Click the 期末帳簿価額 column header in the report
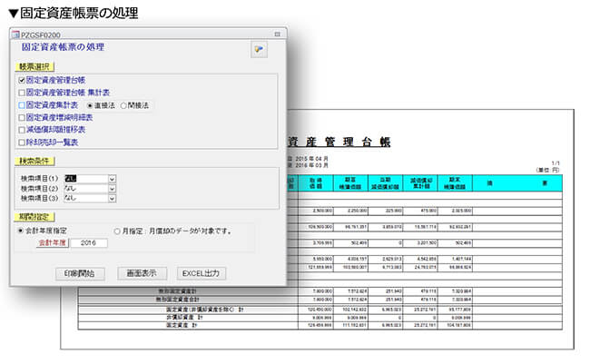590x364 pixels. coord(455,183)
